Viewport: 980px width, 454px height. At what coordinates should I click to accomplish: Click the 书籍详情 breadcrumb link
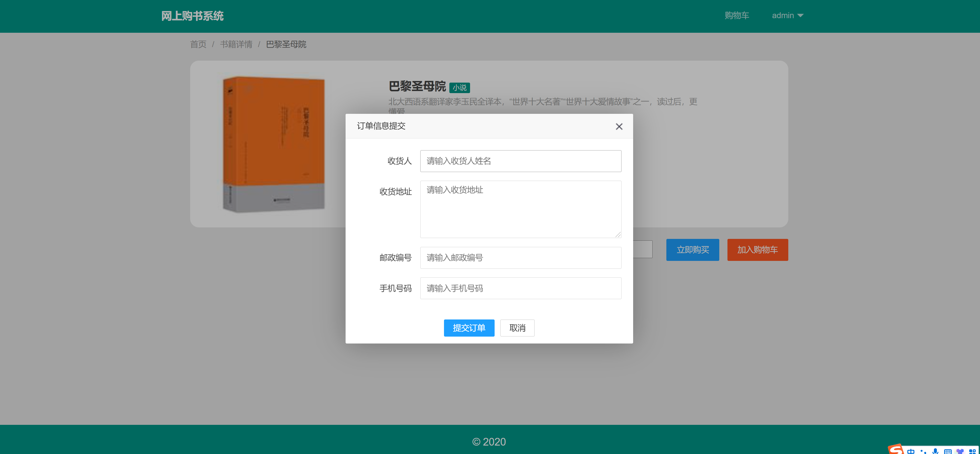pyautogui.click(x=236, y=45)
